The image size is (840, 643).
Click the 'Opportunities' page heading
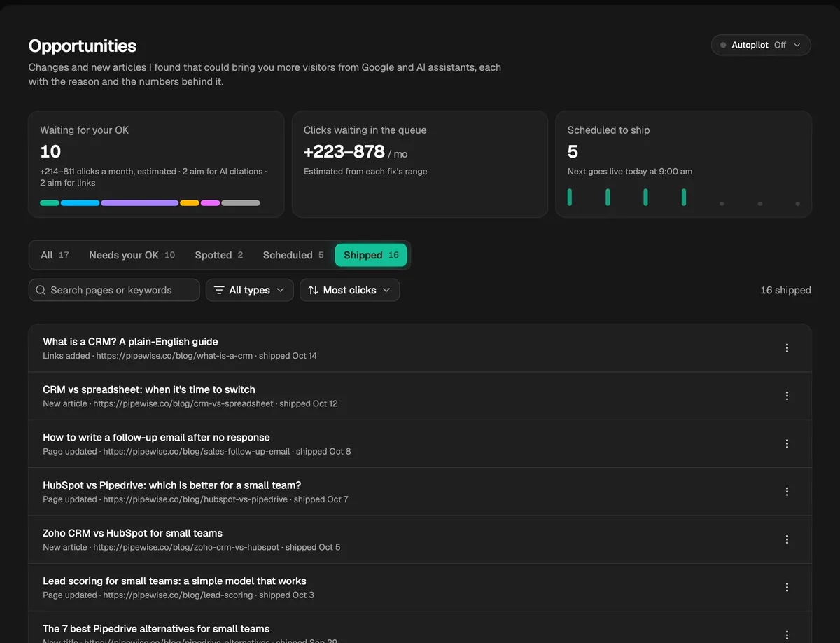click(x=83, y=46)
